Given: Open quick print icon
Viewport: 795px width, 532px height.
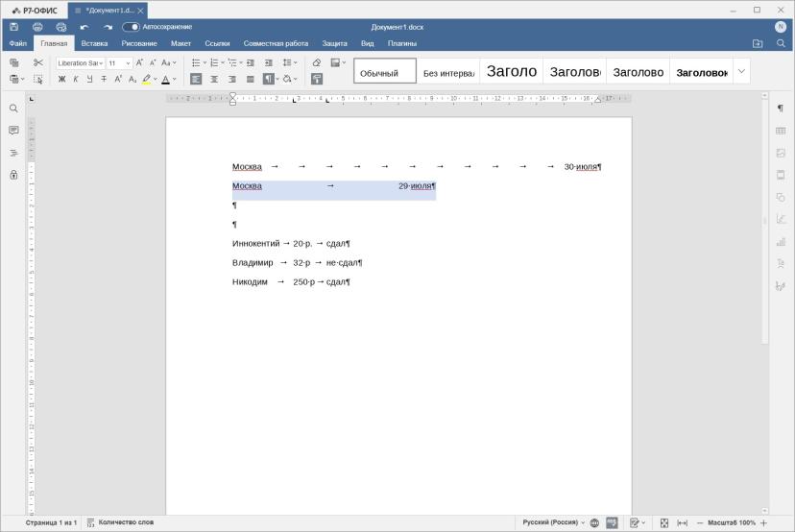Looking at the screenshot, I should click(61, 27).
